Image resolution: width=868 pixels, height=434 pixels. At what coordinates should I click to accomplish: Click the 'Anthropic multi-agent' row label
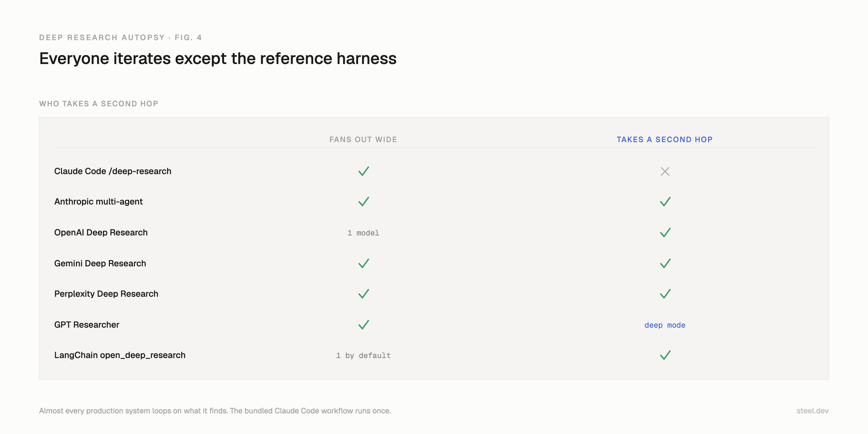98,202
